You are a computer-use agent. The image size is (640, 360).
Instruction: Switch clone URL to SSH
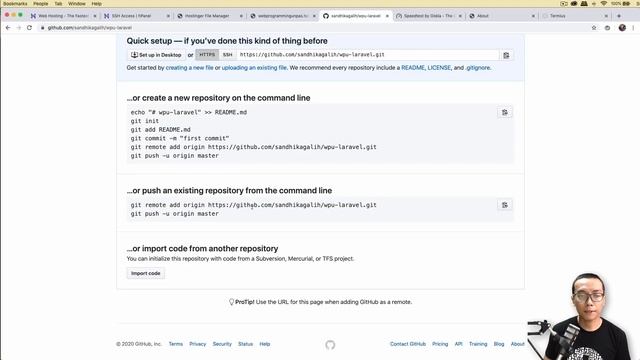tap(228, 55)
